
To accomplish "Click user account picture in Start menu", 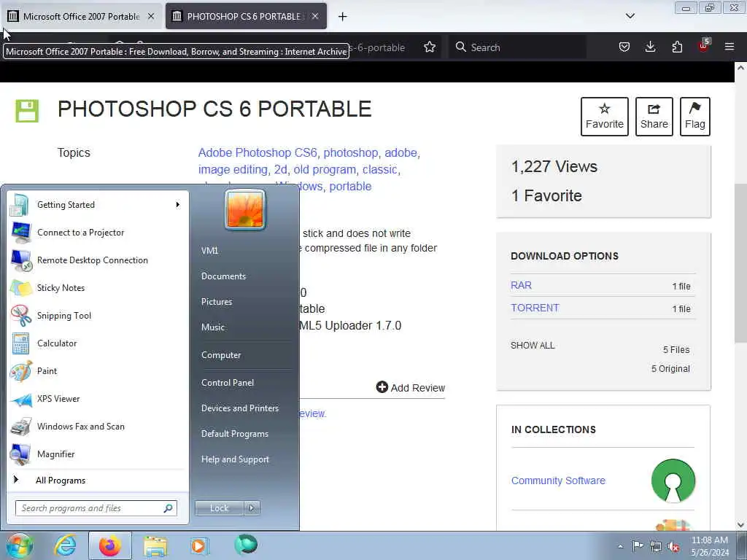I will [245, 209].
